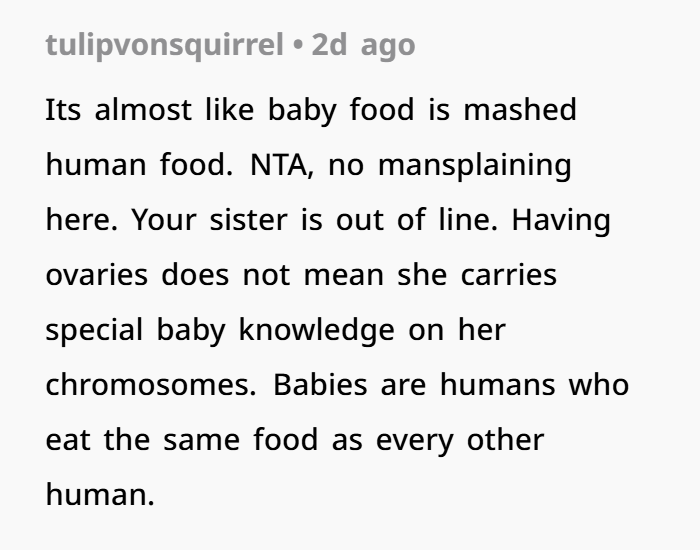Click the opening word "Its" of the comment
The height and width of the screenshot is (550, 700).
tap(64, 110)
